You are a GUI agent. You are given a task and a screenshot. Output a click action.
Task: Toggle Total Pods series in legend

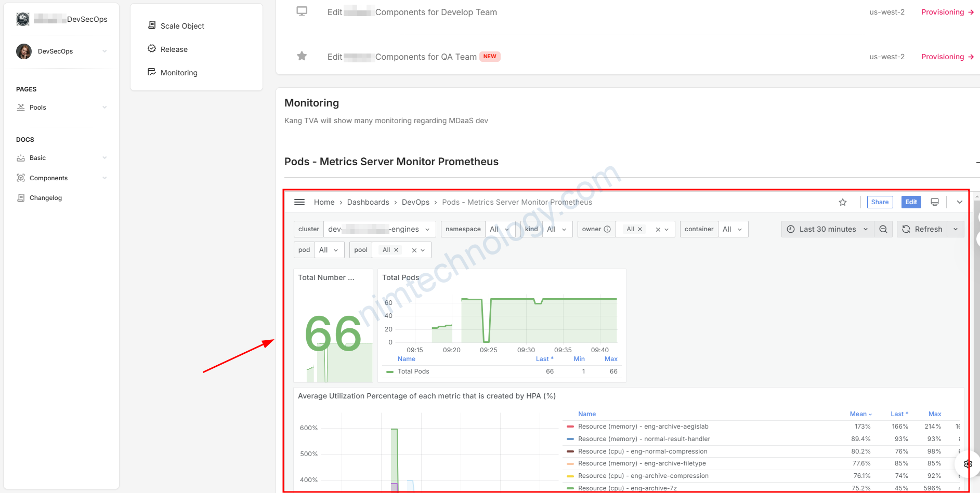[x=413, y=371]
